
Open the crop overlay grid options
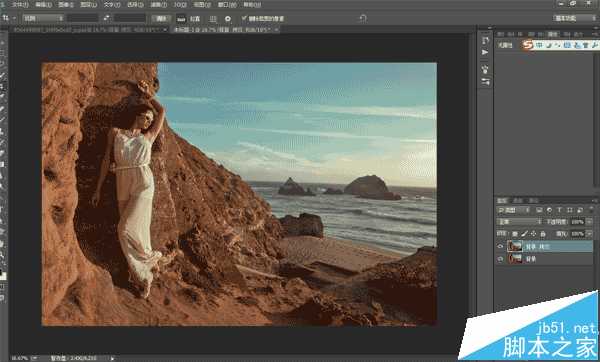[213, 18]
